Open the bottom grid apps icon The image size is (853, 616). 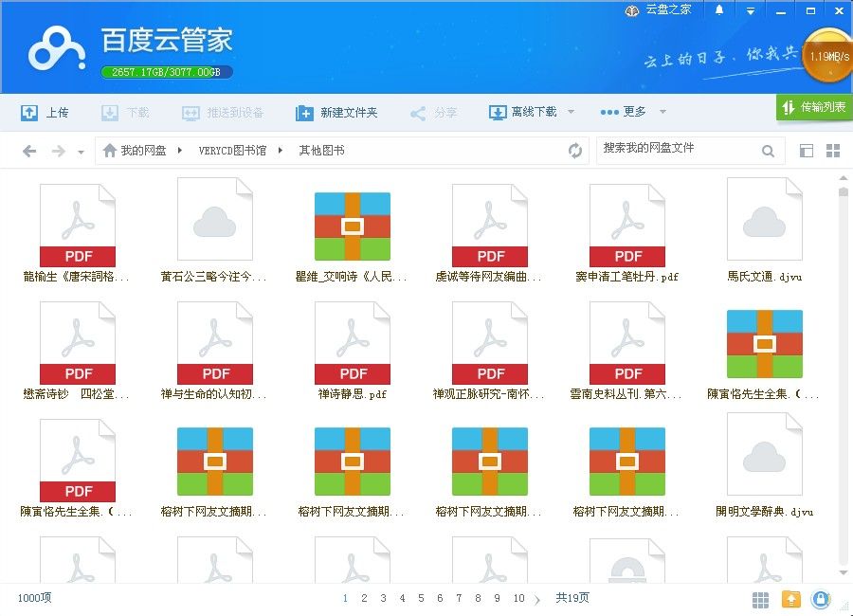pyautogui.click(x=760, y=600)
